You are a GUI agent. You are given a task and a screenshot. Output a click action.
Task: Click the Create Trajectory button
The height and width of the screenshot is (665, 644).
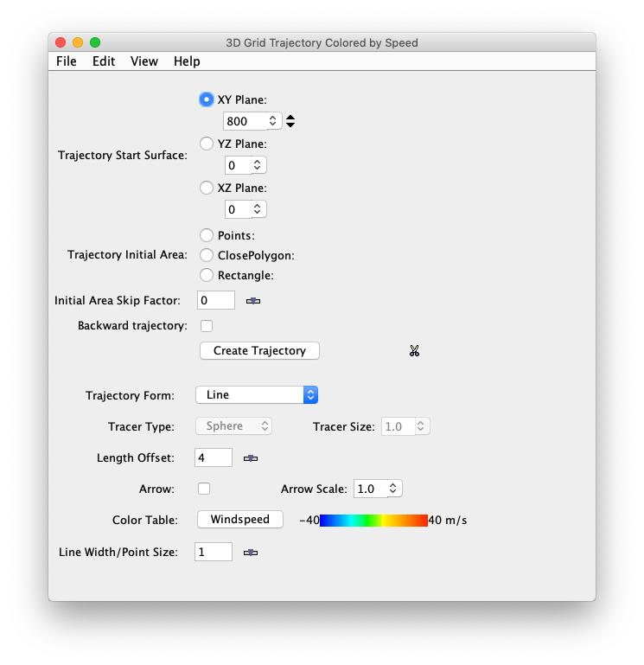259,350
